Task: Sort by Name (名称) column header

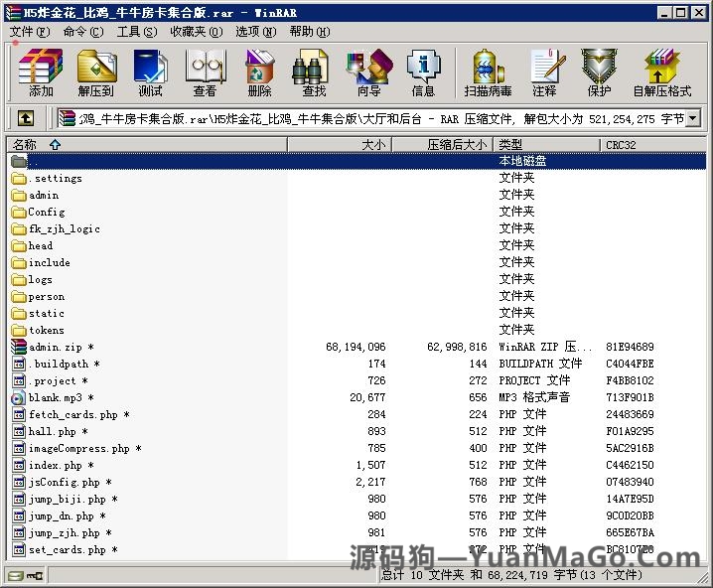Action: pos(147,145)
